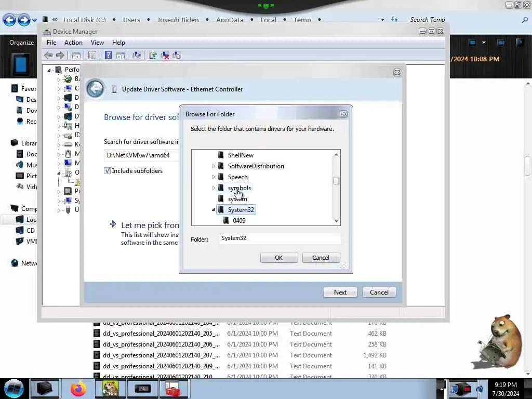Image resolution: width=532 pixels, height=399 pixels.
Task: Open the File menu in Device Manager
Action: [x=51, y=43]
